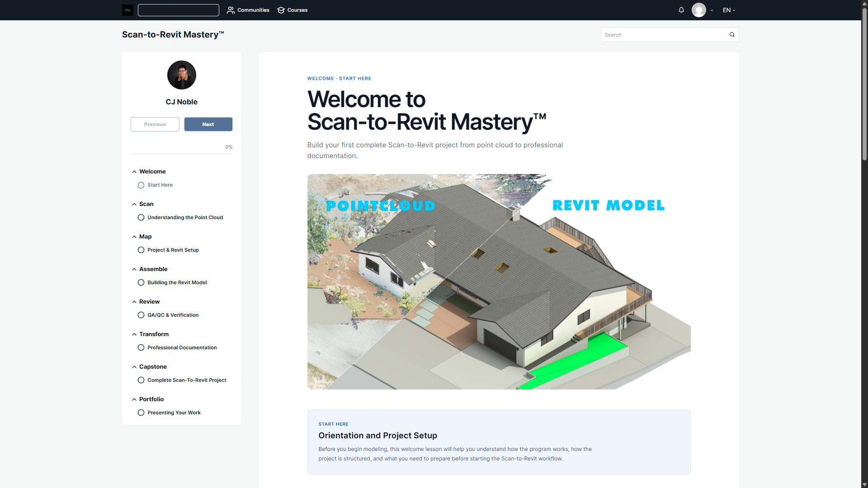The width and height of the screenshot is (868, 488).
Task: Click the pointcloud versus Revit model image
Action: click(x=499, y=282)
